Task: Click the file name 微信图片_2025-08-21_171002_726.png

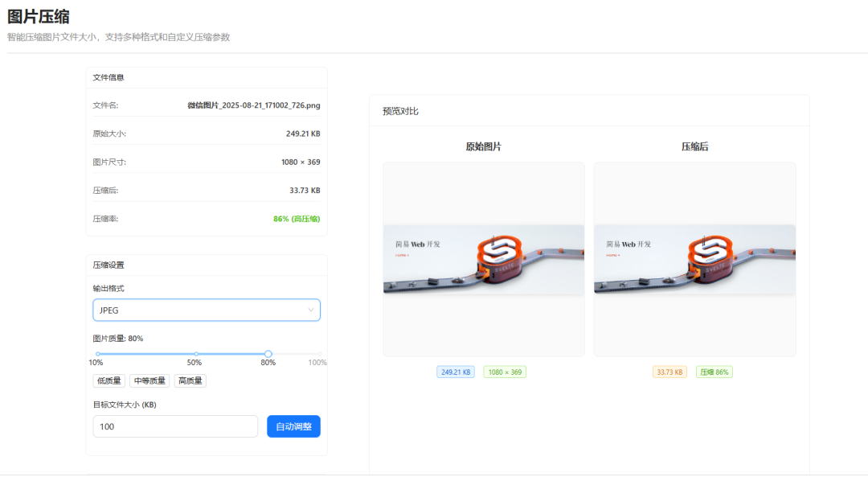Action: [x=253, y=105]
